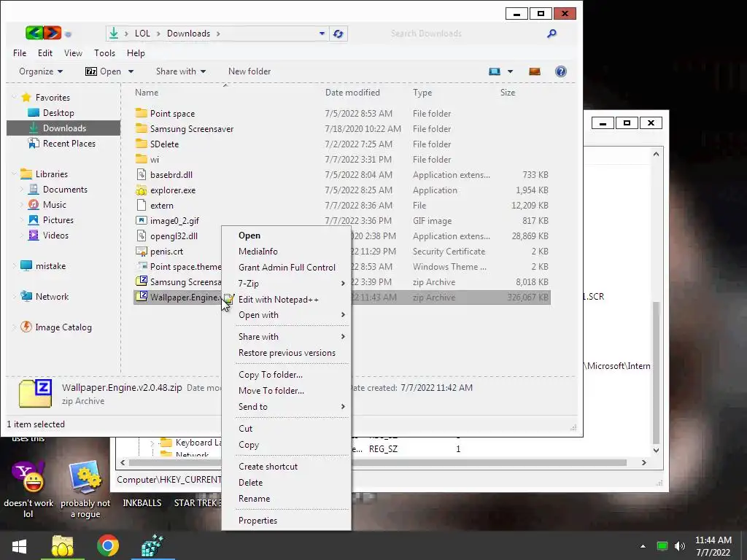Select the explorer.exe file icon
This screenshot has width=747, height=560.
click(141, 190)
